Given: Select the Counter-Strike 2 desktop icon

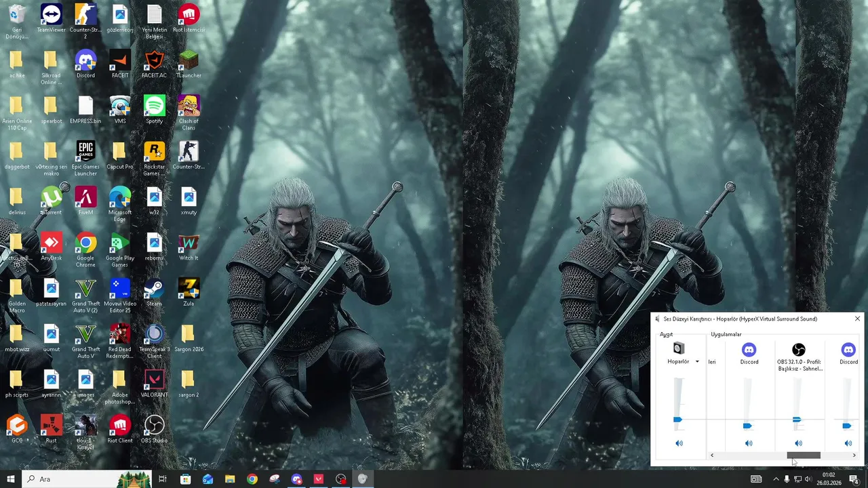Looking at the screenshot, I should [x=85, y=20].
